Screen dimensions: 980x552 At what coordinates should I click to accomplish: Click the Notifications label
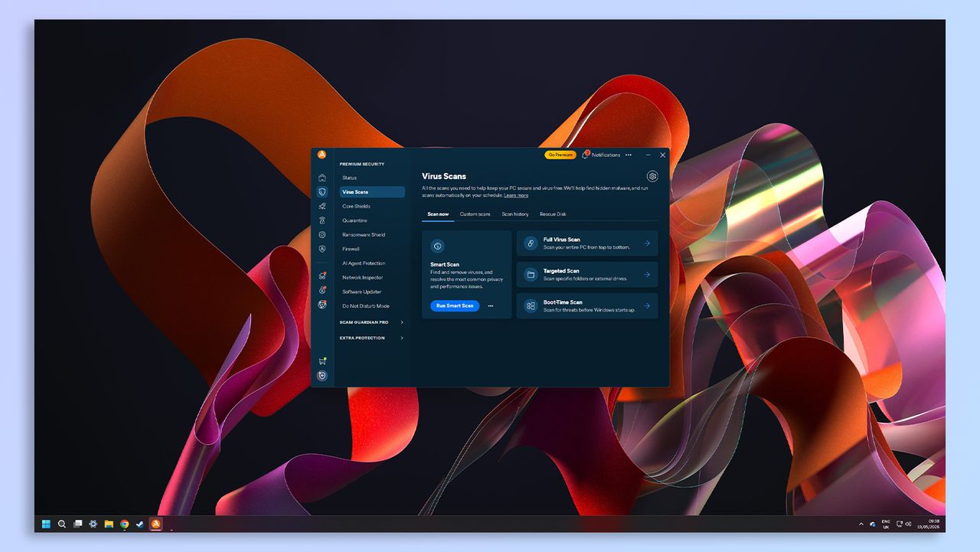click(606, 155)
